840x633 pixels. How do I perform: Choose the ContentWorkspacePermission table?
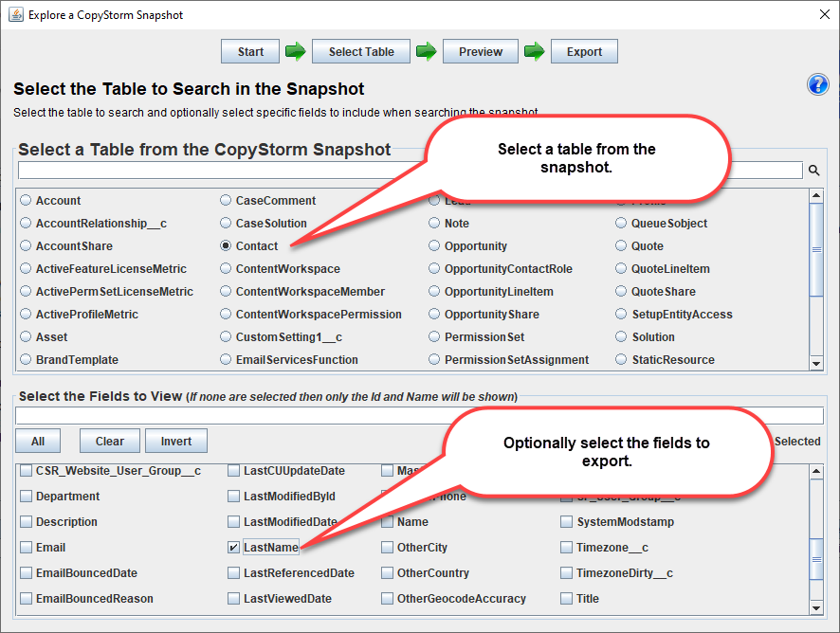click(x=226, y=314)
